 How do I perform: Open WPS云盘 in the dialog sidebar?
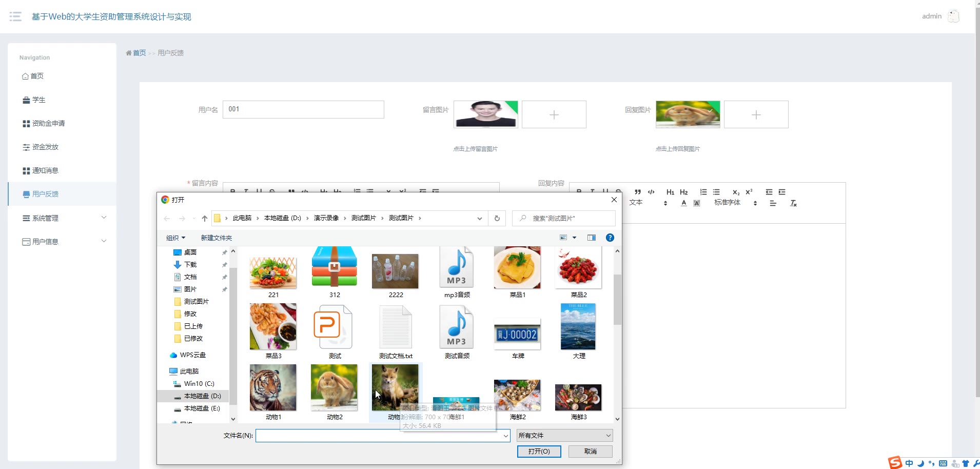tap(192, 355)
